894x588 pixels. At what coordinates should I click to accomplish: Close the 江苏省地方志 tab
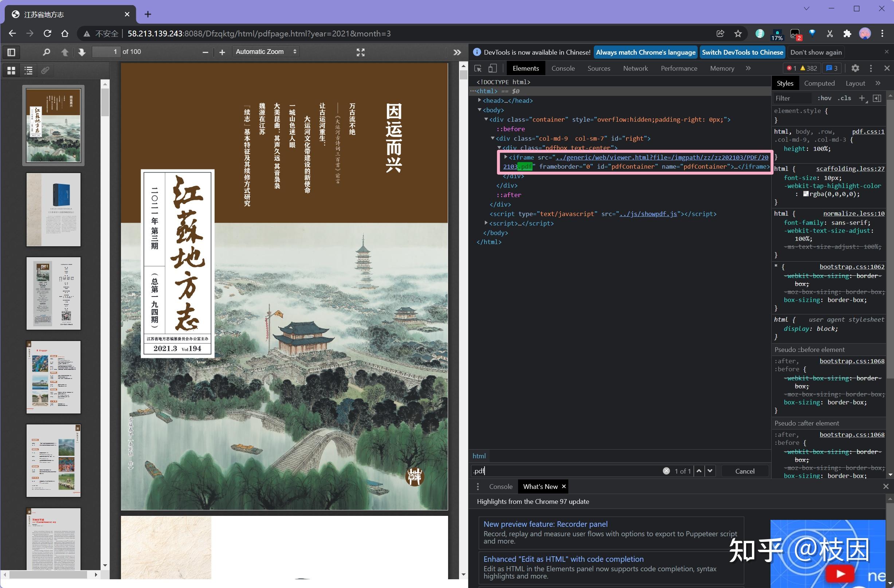point(127,14)
